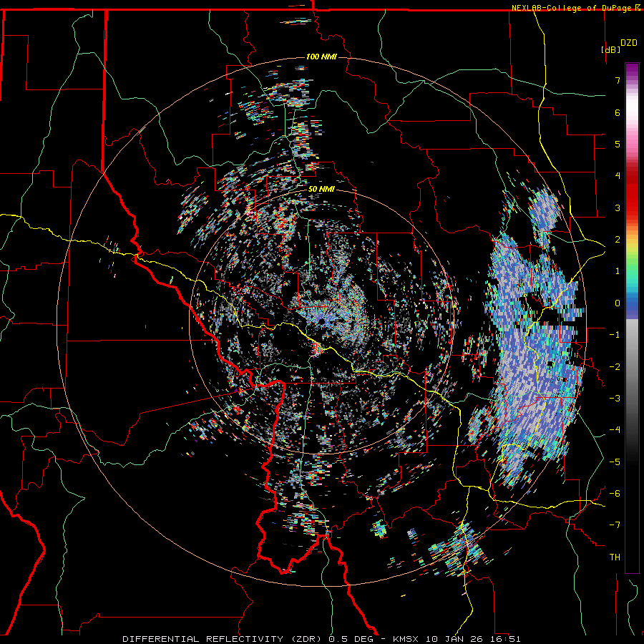Click the ZDR color scale bar

(632, 318)
